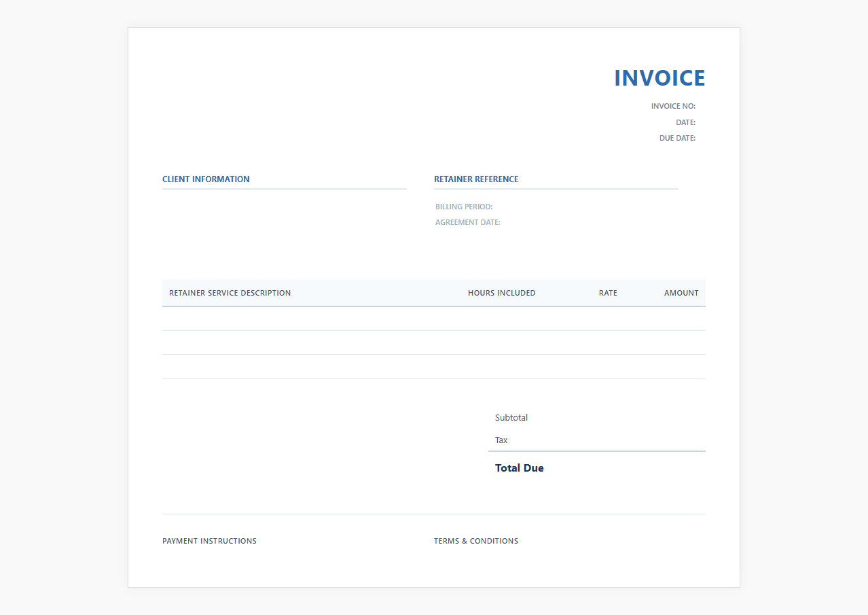Viewport: 868px width, 615px height.
Task: Select the Tax label
Action: tap(501, 440)
